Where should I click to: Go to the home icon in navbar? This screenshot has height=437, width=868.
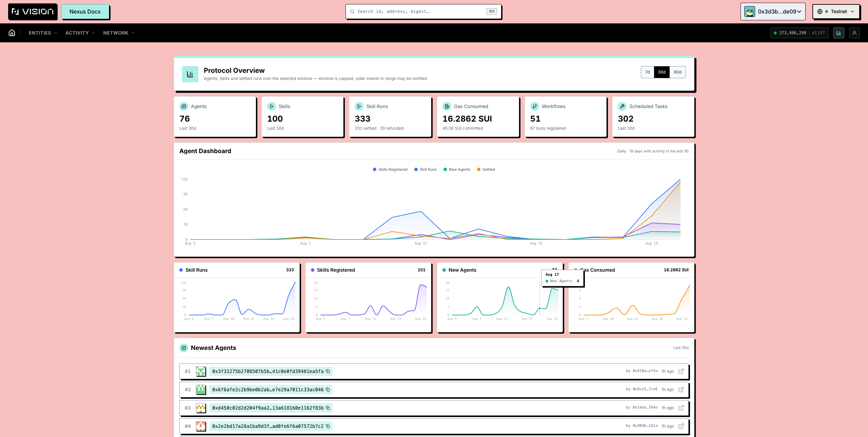click(x=12, y=33)
